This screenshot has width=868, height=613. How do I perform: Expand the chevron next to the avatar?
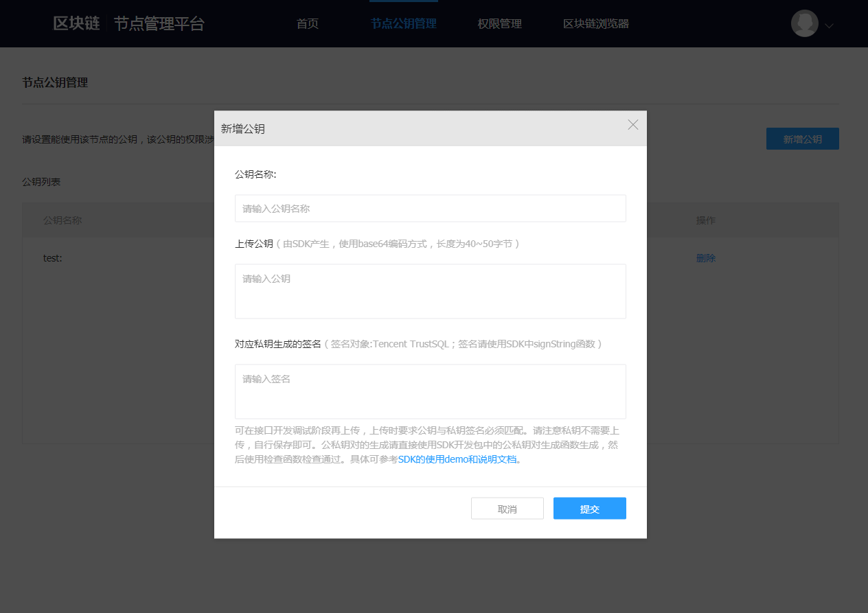tap(829, 25)
